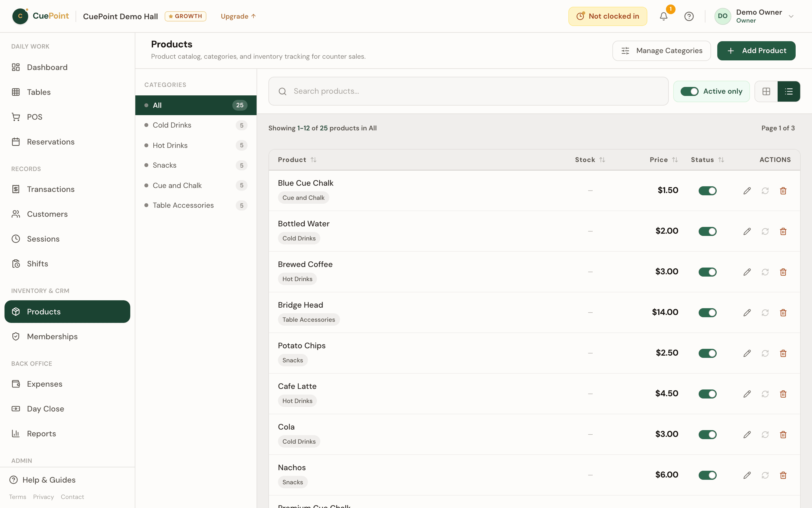Click the notification bell icon
The width and height of the screenshot is (812, 508).
663,16
